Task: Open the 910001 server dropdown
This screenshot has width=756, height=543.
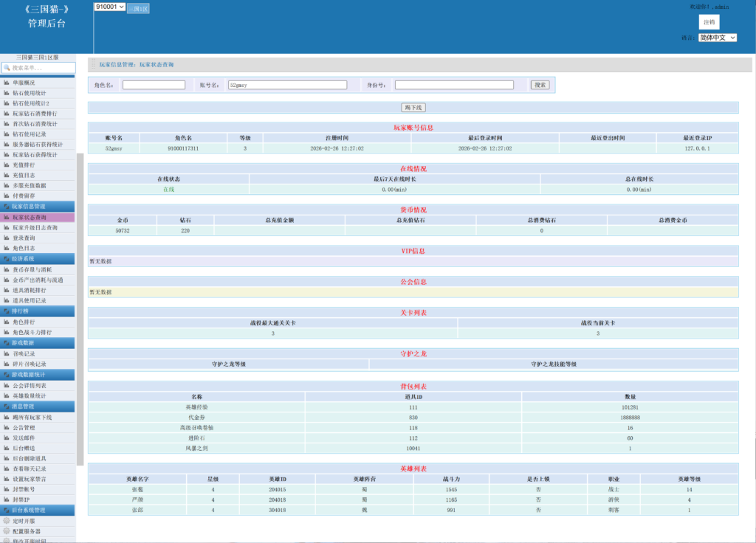Action: (110, 7)
